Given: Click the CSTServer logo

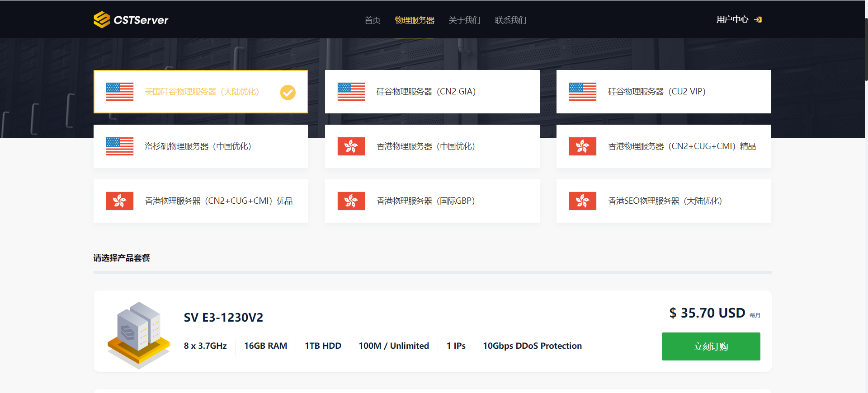Looking at the screenshot, I should pyautogui.click(x=131, y=19).
